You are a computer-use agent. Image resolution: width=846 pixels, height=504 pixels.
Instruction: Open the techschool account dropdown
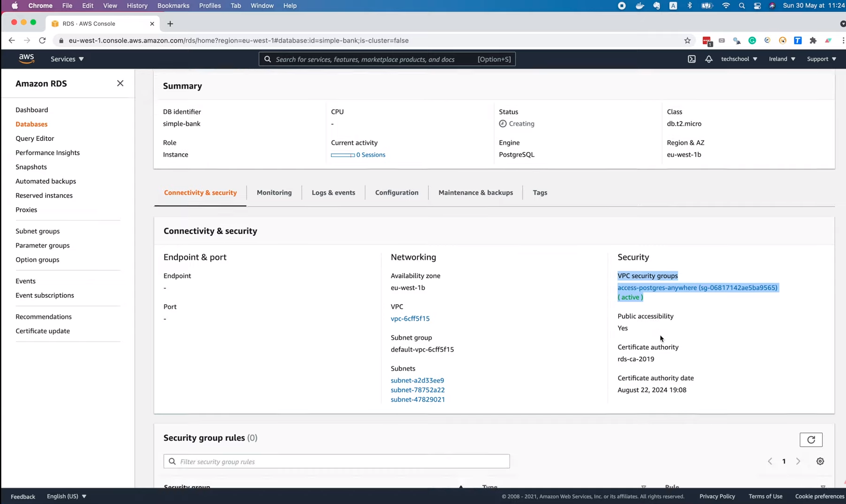[739, 59]
